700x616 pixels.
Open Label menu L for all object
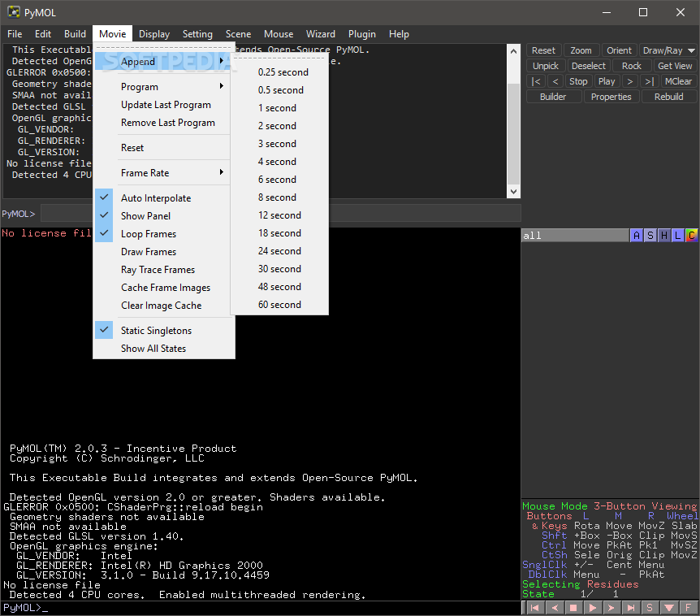[x=678, y=236]
